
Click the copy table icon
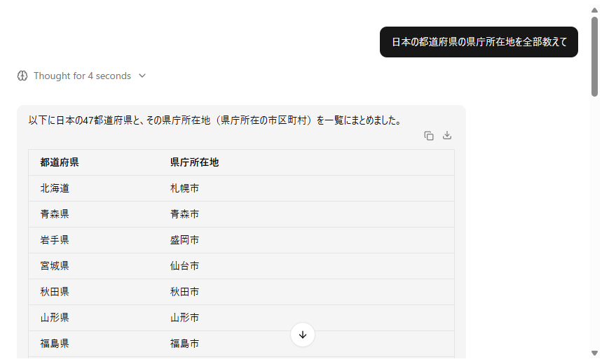[x=429, y=136]
